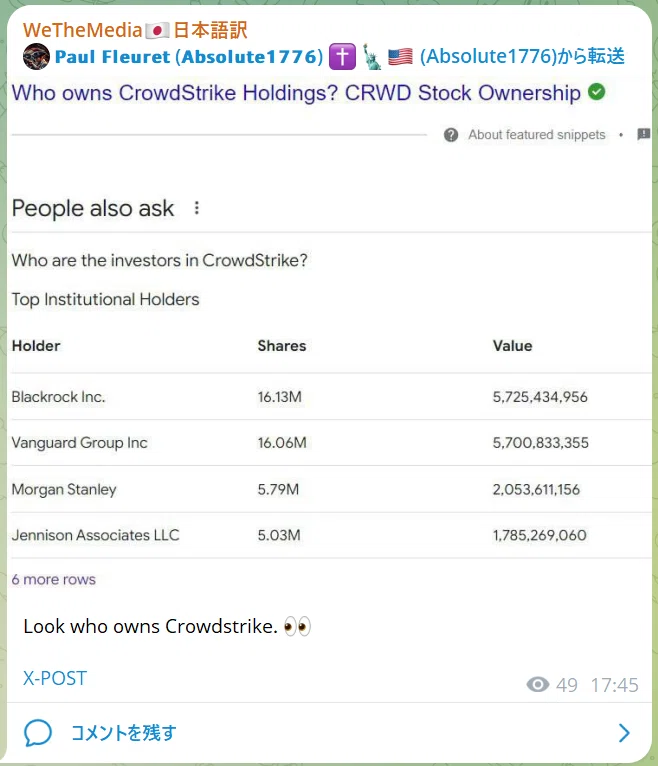Click the eye views counter icon
658x766 pixels.
tap(538, 684)
